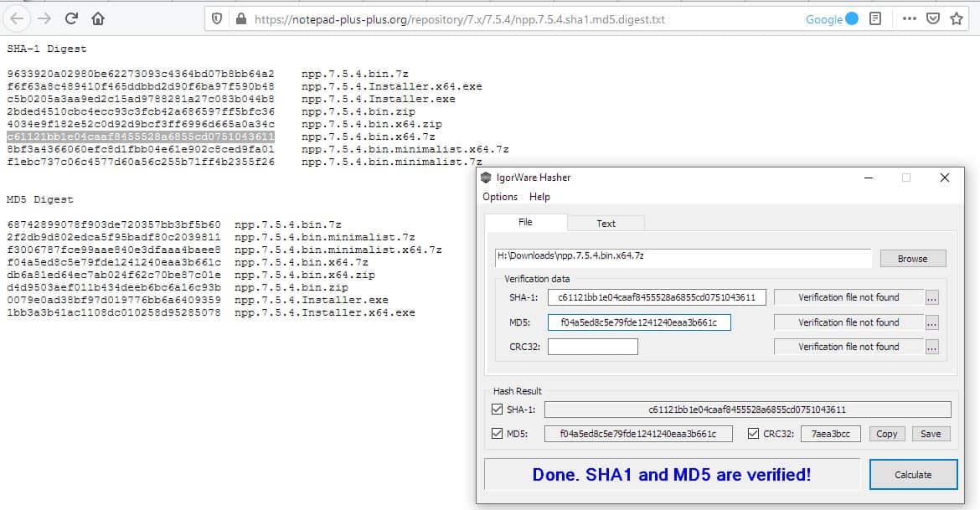Viewport: 980px width, 510px height.
Task: Click the shield tracking protection icon
Action: [217, 18]
